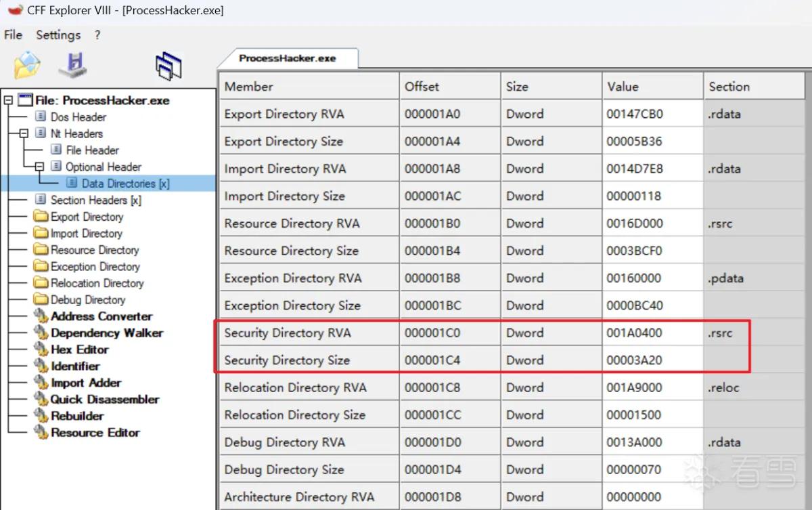
Task: Select Dos Header in the tree
Action: [x=78, y=117]
